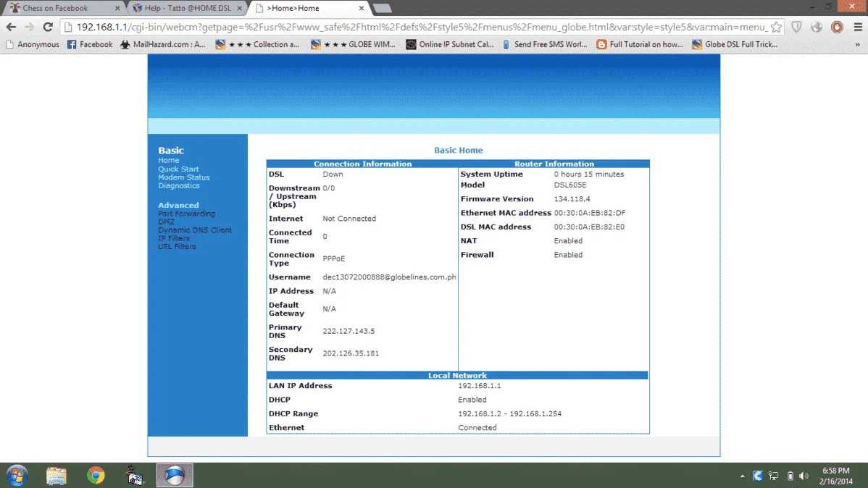Click the Connection Information header
868x488 pixels.
point(362,164)
